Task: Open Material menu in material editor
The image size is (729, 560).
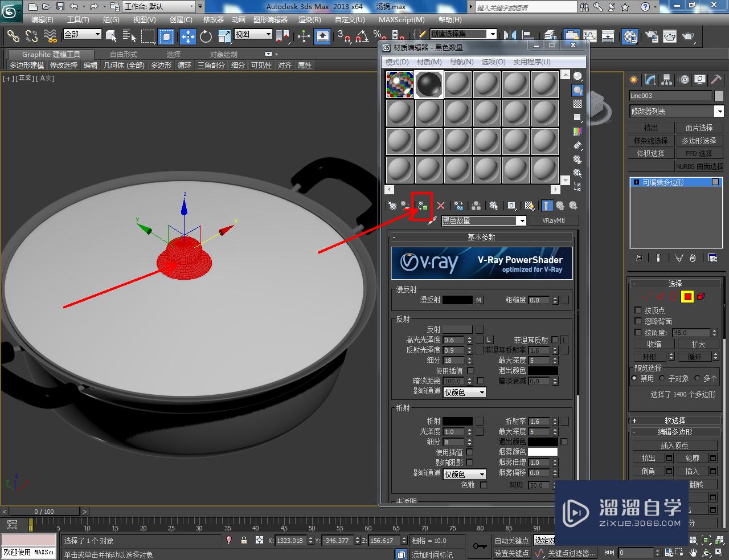Action: click(429, 62)
